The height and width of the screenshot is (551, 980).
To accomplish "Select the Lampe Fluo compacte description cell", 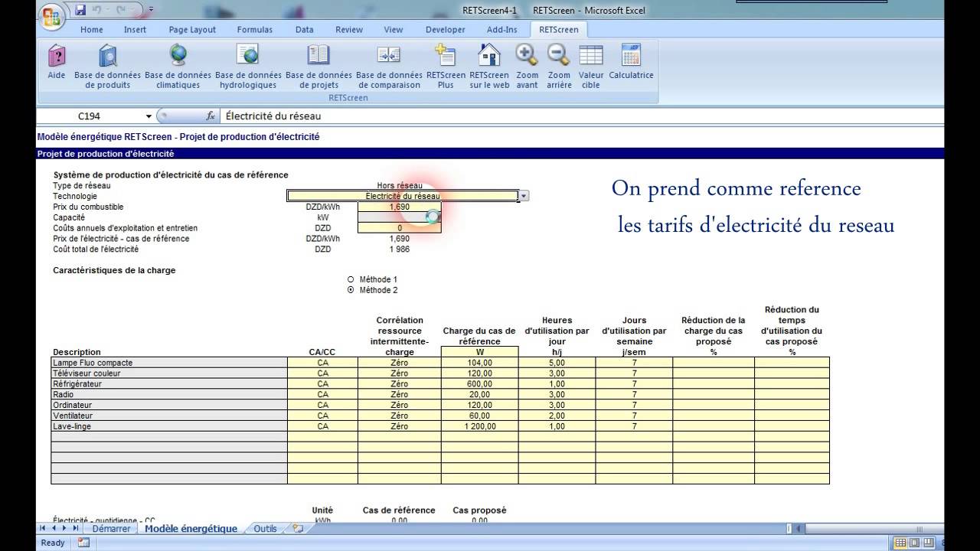I will click(x=169, y=363).
